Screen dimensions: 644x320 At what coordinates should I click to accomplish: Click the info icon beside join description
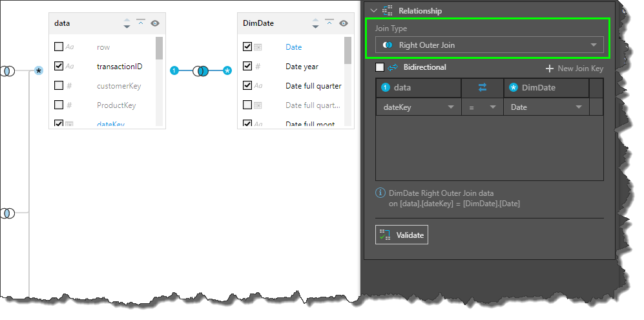pos(380,193)
